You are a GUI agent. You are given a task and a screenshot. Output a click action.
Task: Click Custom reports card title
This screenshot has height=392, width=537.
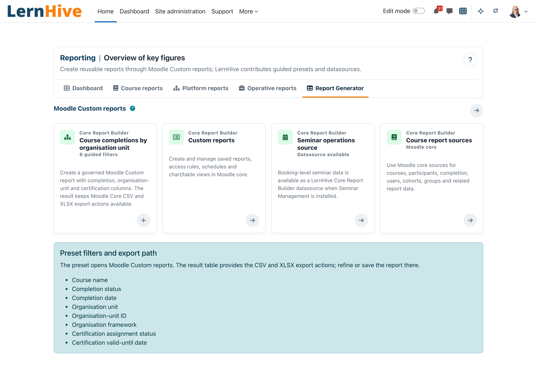[x=211, y=140]
